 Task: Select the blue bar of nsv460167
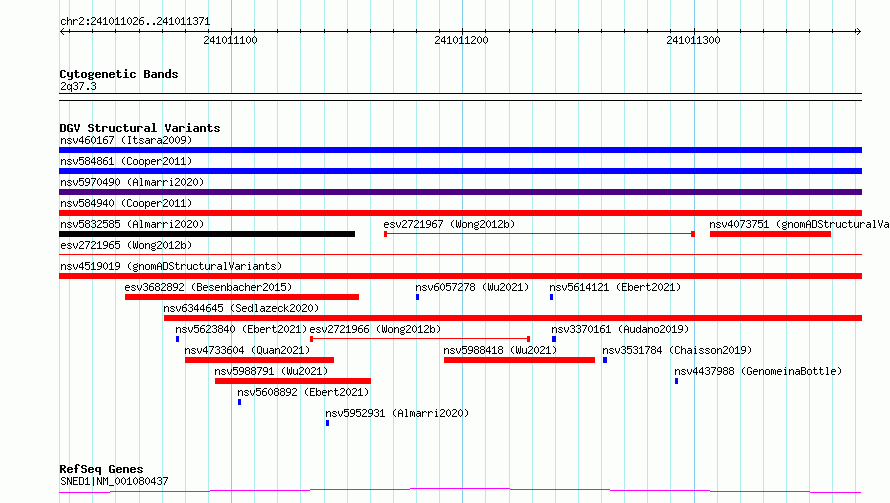(460, 150)
